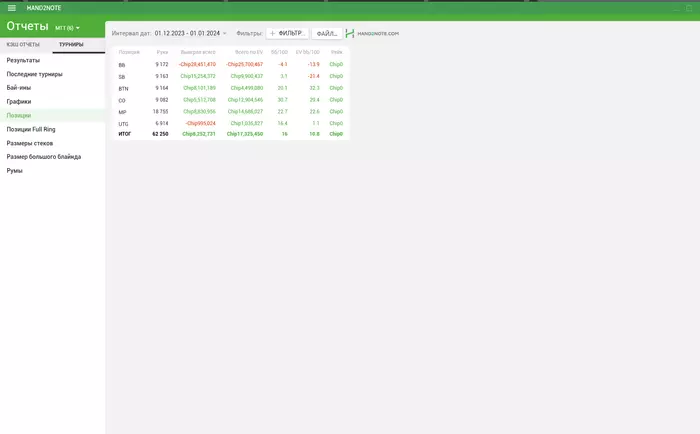Sort by the Руки column header
The width and height of the screenshot is (700, 434).
click(162, 52)
